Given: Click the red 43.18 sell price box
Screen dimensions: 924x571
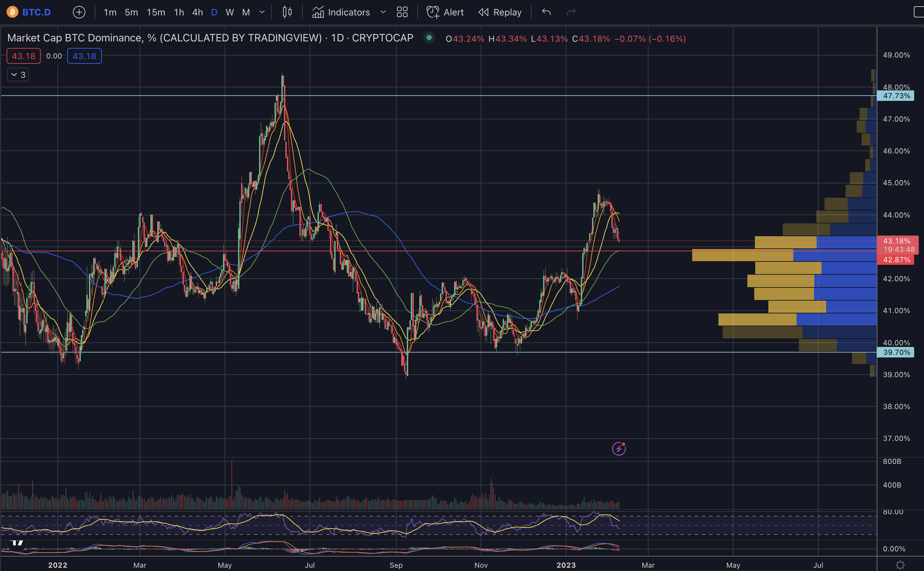Looking at the screenshot, I should click(x=23, y=56).
